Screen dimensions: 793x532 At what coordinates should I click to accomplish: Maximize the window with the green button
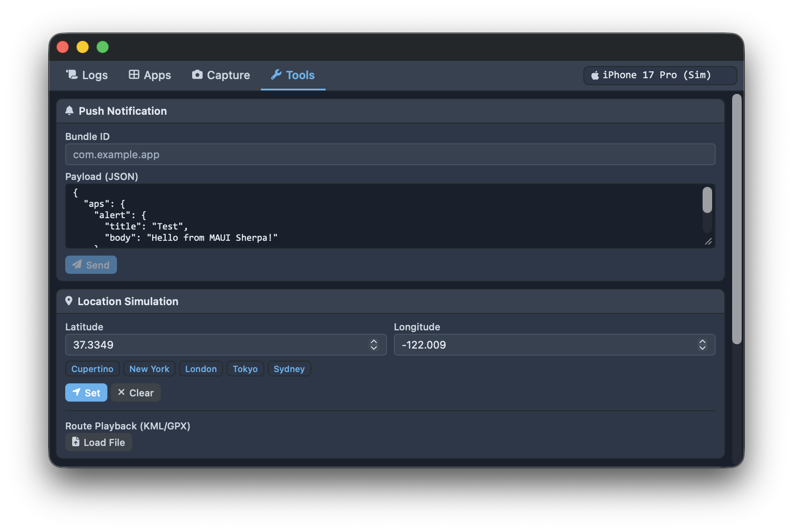click(x=103, y=47)
